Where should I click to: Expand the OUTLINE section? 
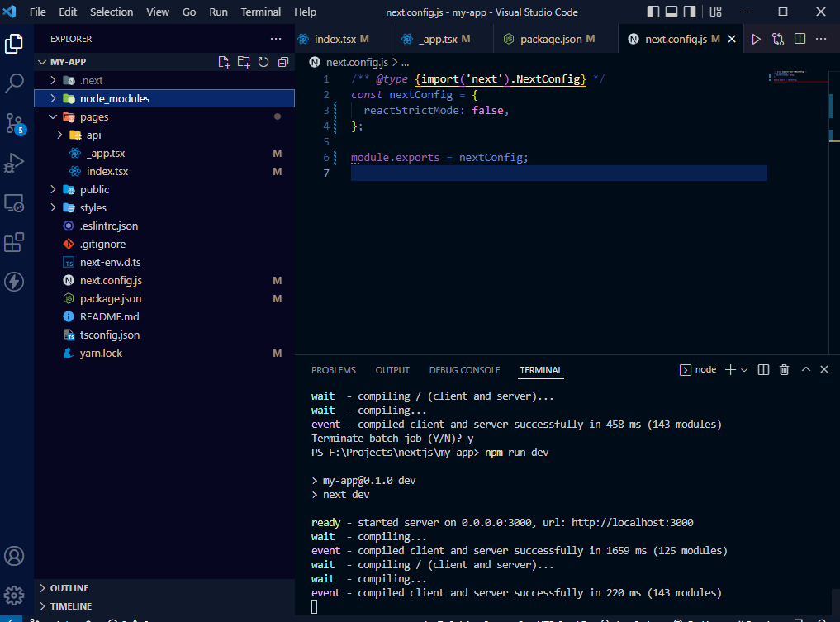coord(164,587)
